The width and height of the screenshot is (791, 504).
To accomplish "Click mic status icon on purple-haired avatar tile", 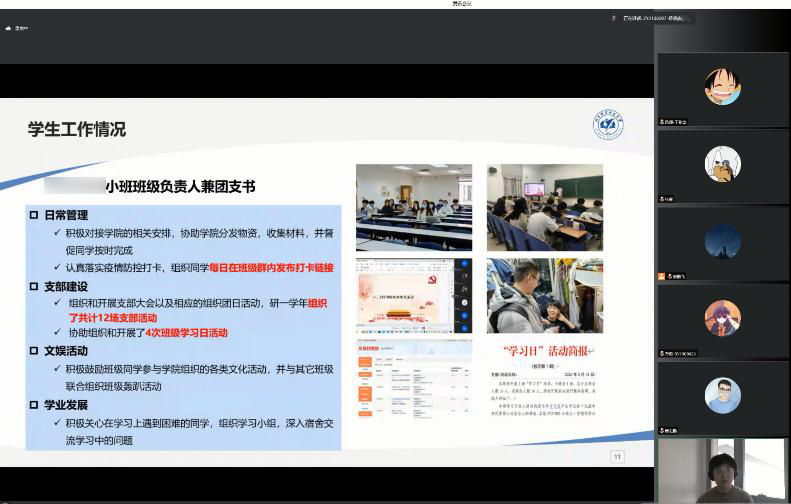I will [x=662, y=353].
